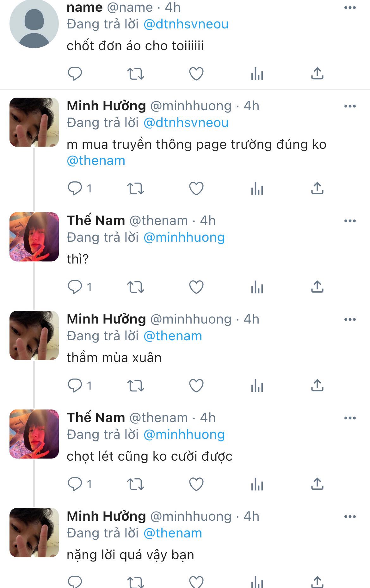The image size is (370, 588).
Task: Open the @thenam mention in Minh Hương's first tweet
Action: tap(96, 161)
